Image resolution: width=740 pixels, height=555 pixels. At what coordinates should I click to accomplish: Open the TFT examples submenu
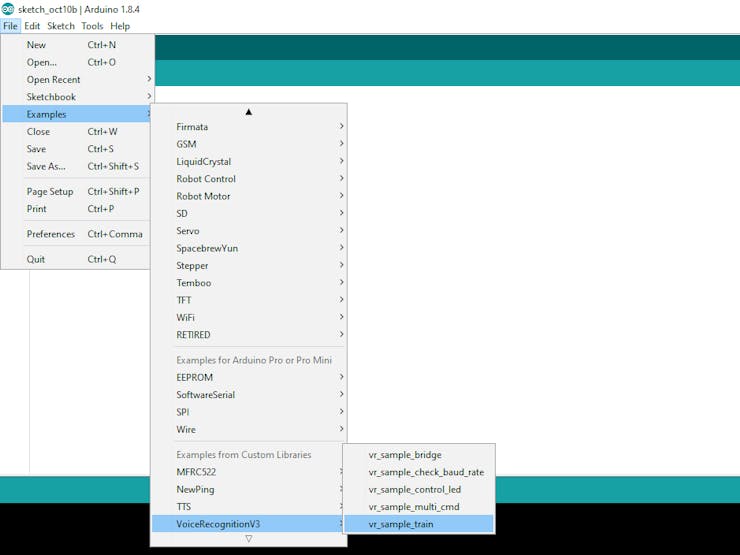click(x=249, y=300)
